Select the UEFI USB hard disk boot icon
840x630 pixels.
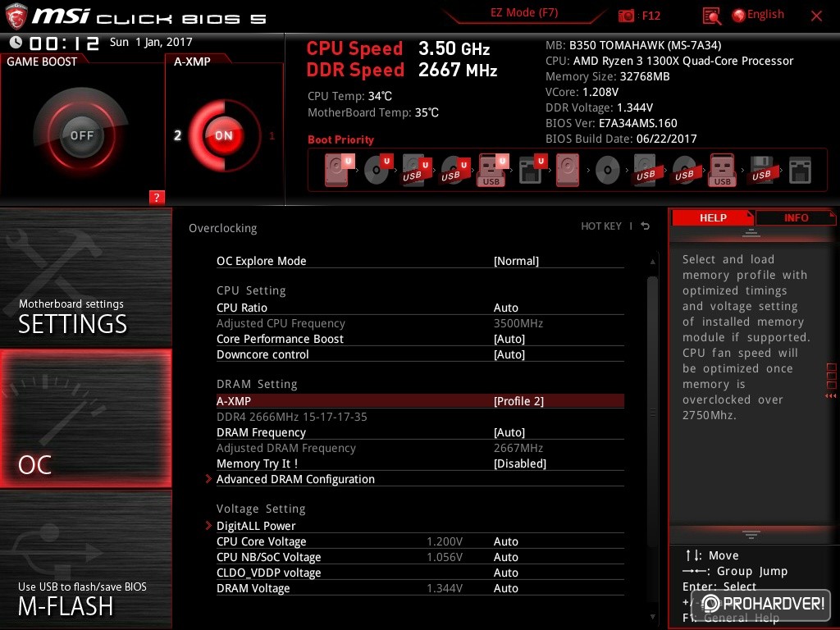[x=416, y=170]
